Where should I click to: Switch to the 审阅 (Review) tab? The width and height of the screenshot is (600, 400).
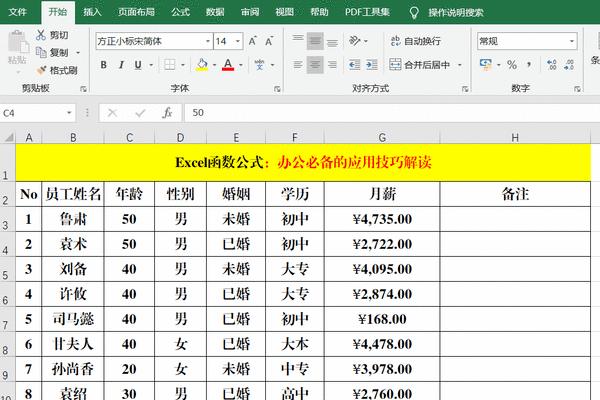pyautogui.click(x=250, y=12)
